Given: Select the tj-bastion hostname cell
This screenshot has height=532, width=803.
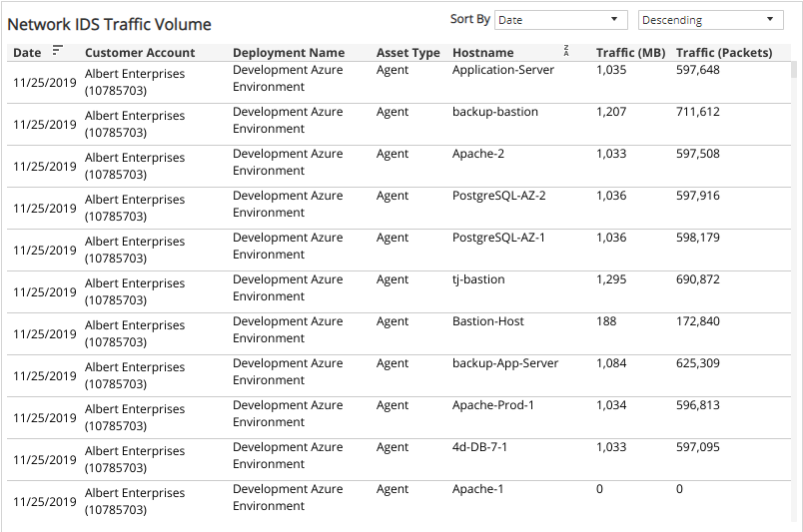Looking at the screenshot, I should (478, 279).
